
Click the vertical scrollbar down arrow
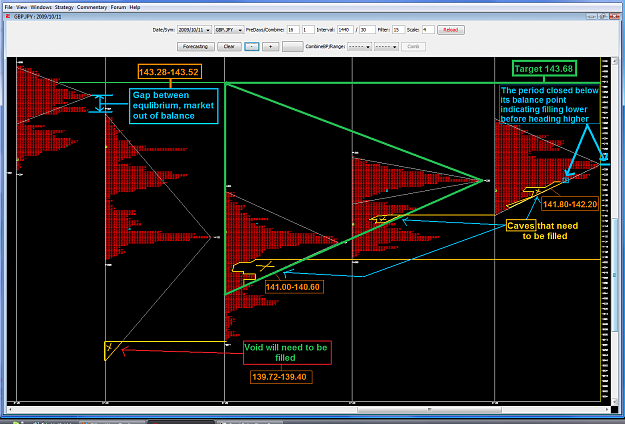614,400
